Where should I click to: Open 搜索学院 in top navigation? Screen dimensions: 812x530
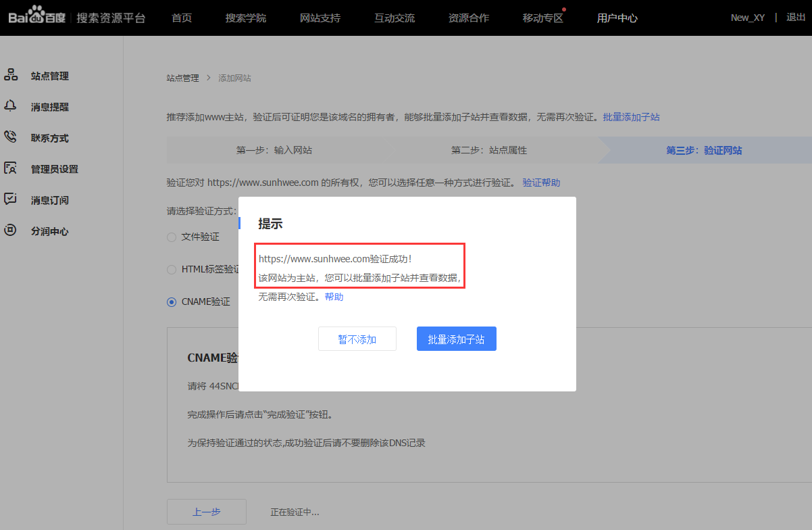(246, 18)
